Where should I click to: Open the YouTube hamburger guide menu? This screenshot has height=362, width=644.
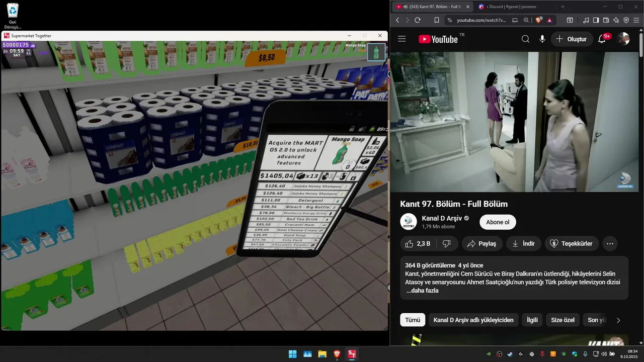point(401,39)
